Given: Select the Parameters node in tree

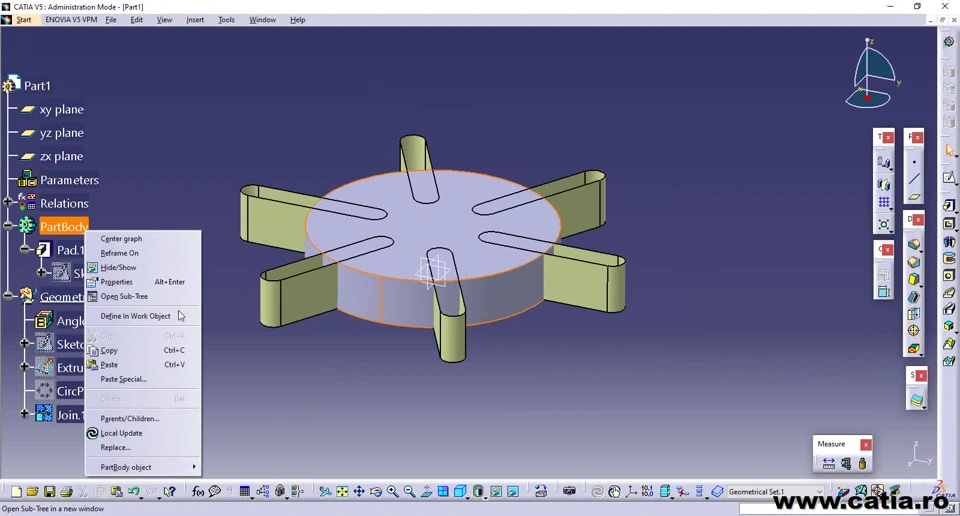Looking at the screenshot, I should pyautogui.click(x=69, y=180).
